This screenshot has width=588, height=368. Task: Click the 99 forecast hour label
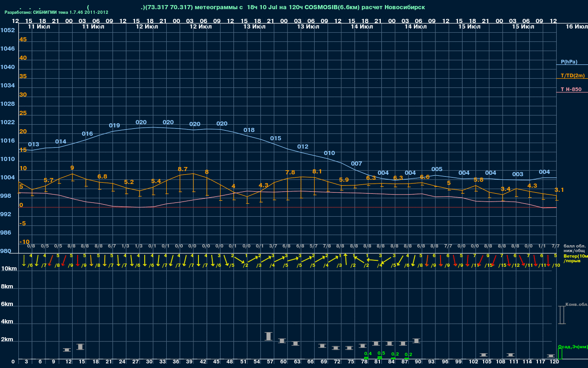pyautogui.click(x=458, y=362)
